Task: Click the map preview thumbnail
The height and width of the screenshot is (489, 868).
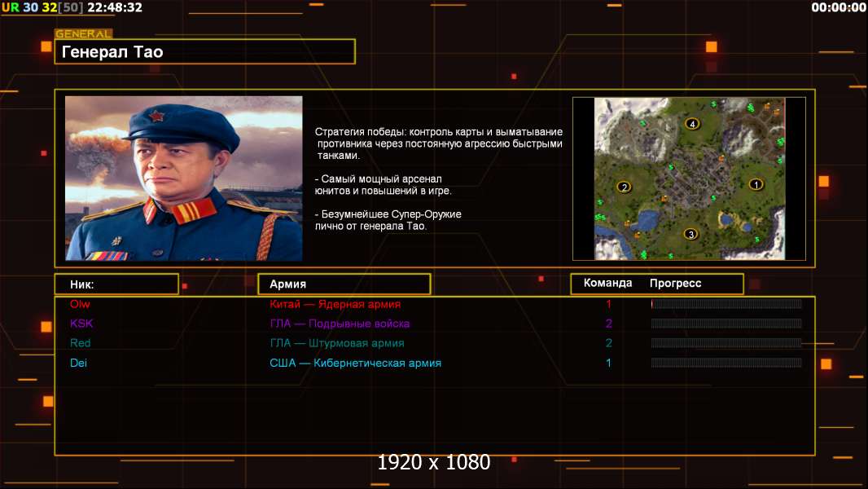Action: 689,178
